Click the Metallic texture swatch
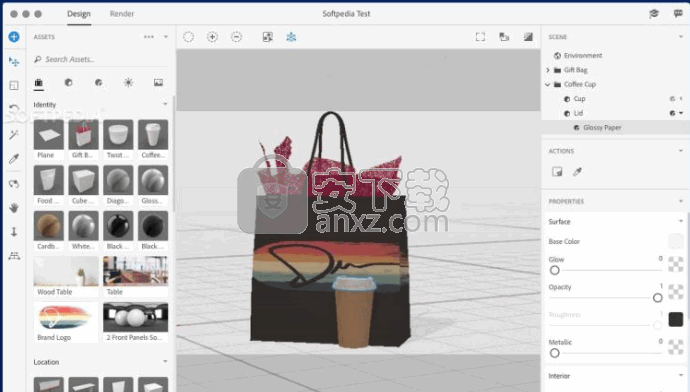 (x=675, y=347)
